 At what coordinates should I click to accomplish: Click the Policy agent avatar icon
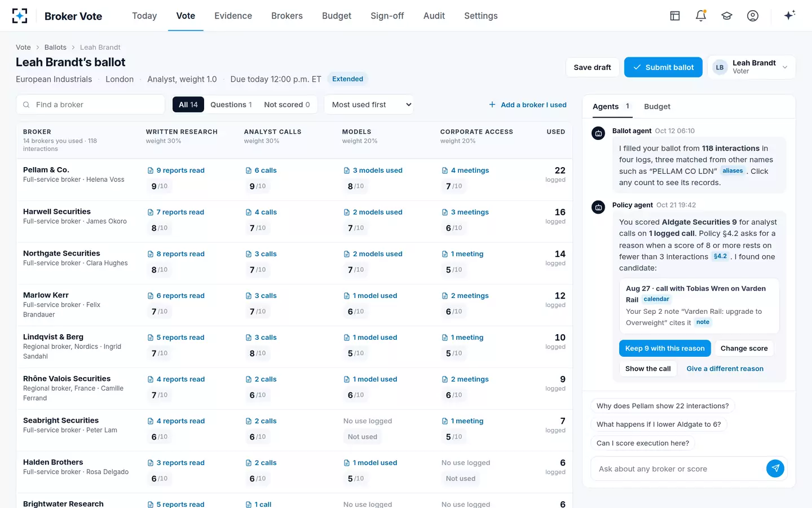pos(598,208)
